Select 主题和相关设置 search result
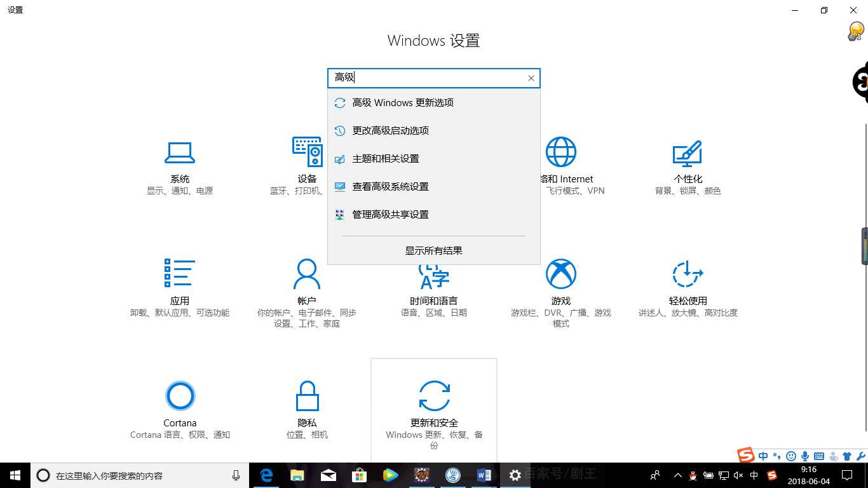 click(x=434, y=159)
